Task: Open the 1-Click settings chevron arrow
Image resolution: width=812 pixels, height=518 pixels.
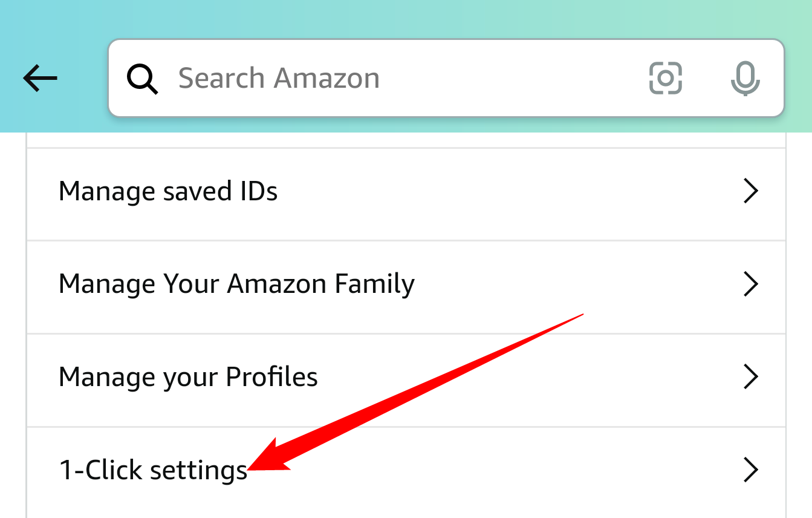Action: [750, 470]
